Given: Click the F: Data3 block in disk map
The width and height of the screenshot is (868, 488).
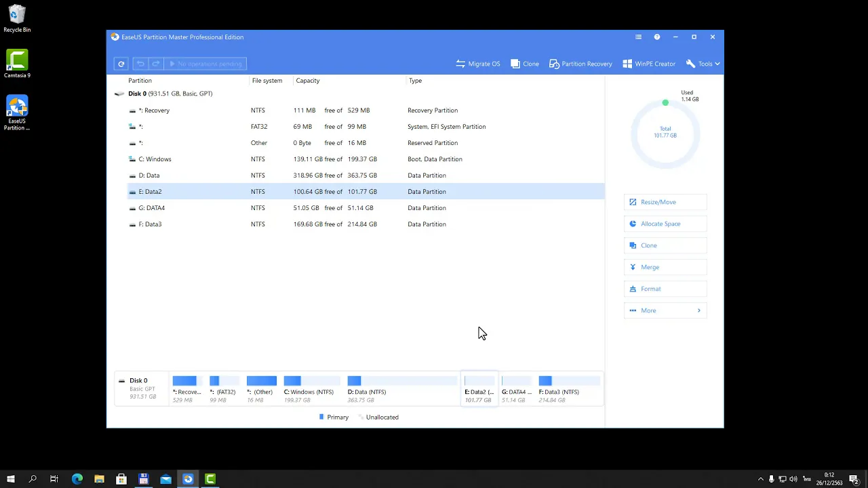Looking at the screenshot, I should click(x=570, y=389).
